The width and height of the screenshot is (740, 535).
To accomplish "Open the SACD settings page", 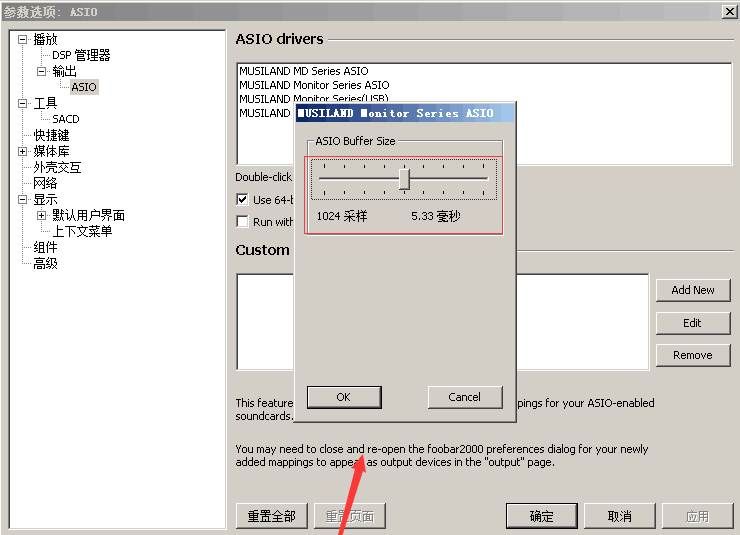I will click(x=66, y=119).
